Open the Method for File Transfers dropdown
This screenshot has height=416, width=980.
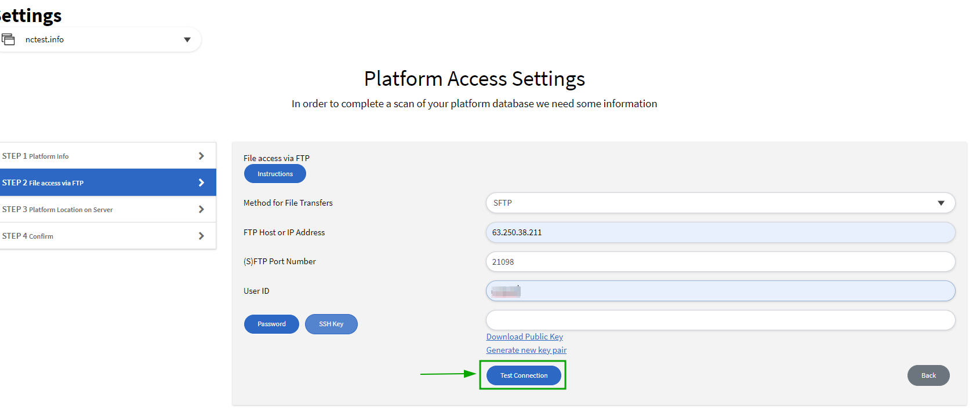[x=719, y=203]
